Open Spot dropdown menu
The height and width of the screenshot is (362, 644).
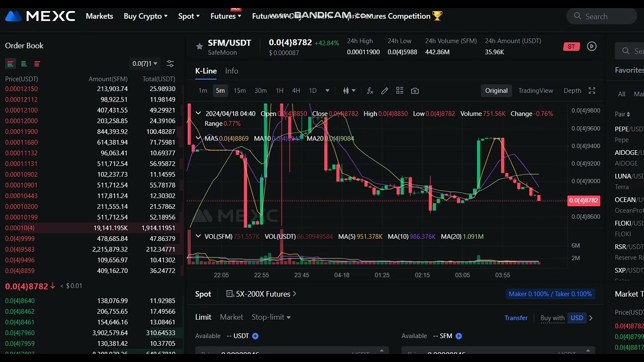(189, 16)
